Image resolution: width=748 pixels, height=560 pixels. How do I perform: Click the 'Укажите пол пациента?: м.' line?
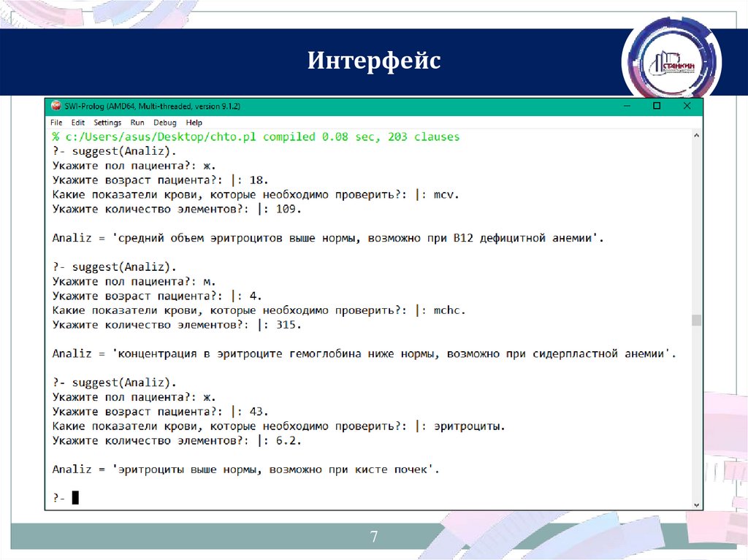[134, 282]
